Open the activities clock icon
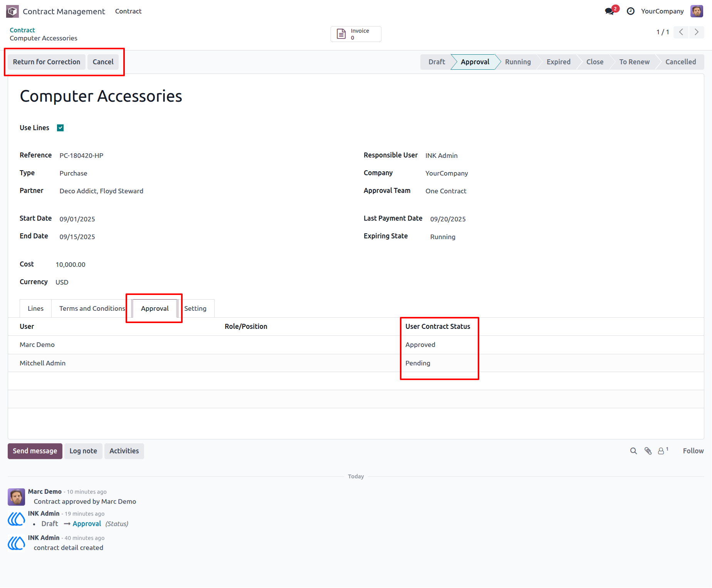 (x=631, y=11)
